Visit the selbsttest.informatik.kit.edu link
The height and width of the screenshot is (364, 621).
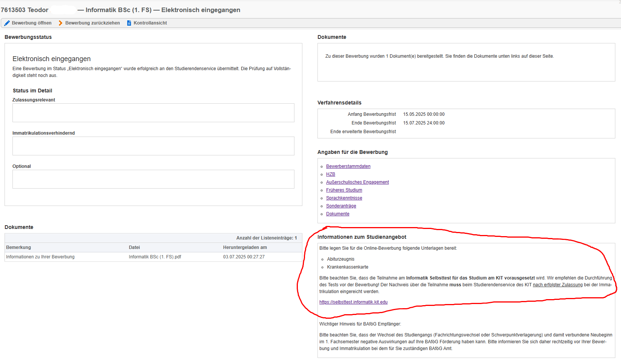point(353,302)
